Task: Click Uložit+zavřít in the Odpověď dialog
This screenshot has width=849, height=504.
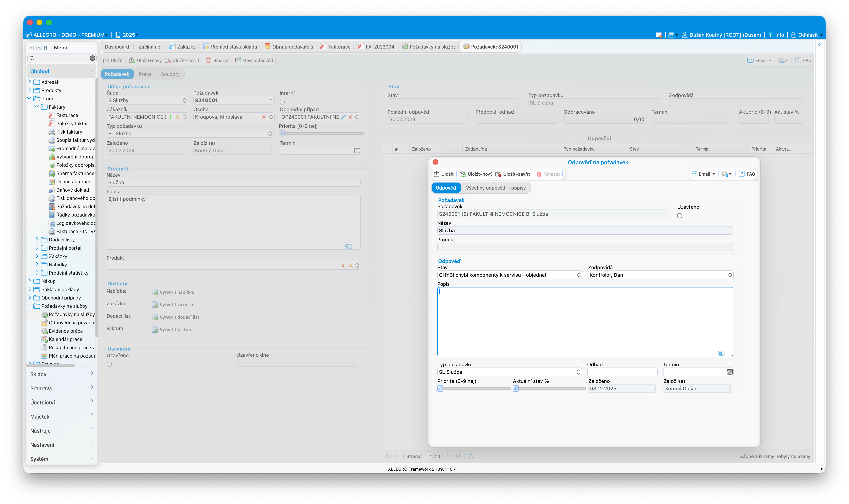Action: [x=513, y=174]
